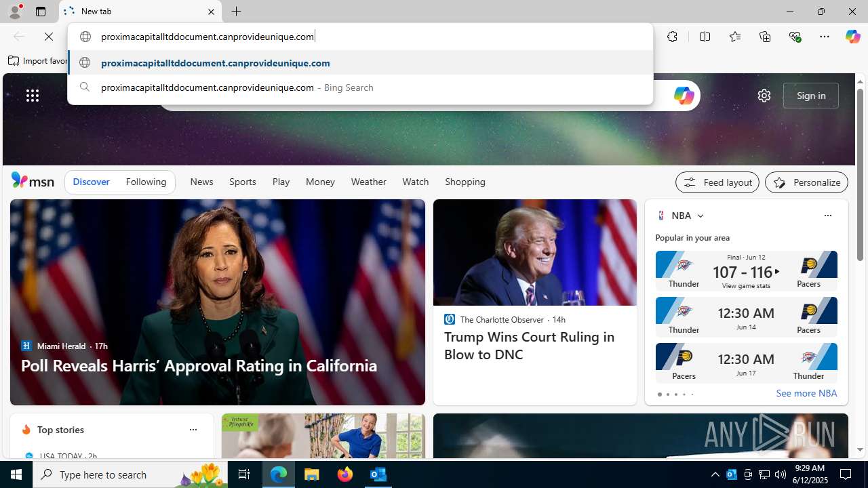Image resolution: width=868 pixels, height=488 pixels.
Task: Open Trump Wins Court Ruling article
Action: tap(530, 346)
